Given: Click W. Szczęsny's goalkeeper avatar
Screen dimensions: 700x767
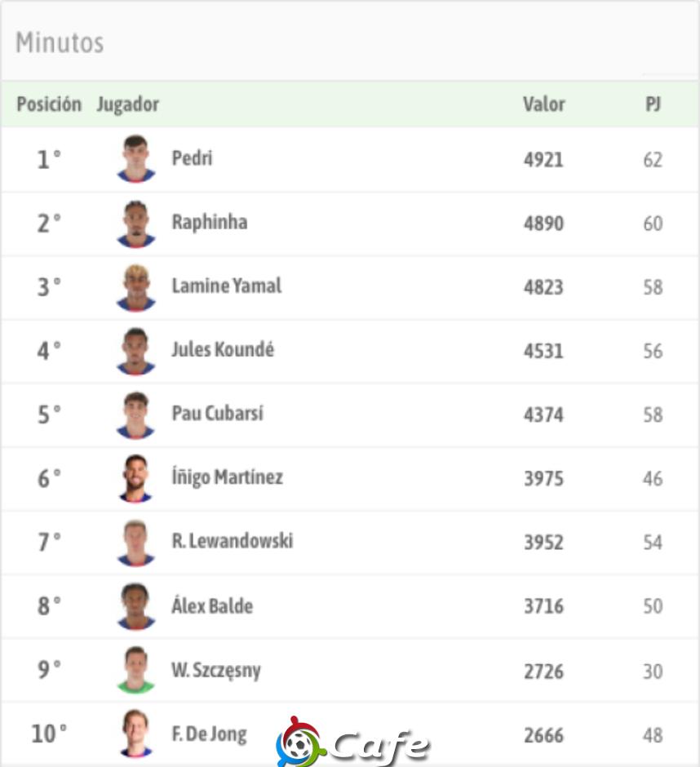Looking at the screenshot, I should coord(136,670).
